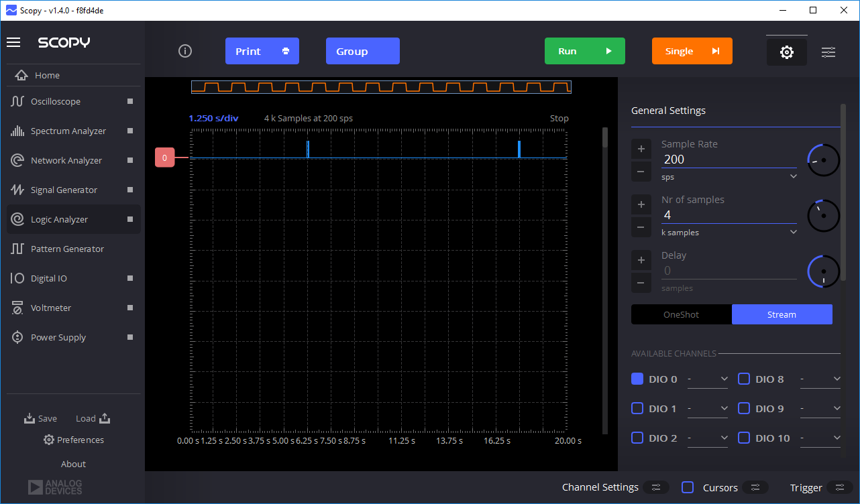The width and height of the screenshot is (860, 504).
Task: Enable the DIO 9 channel checkbox
Action: [x=744, y=408]
